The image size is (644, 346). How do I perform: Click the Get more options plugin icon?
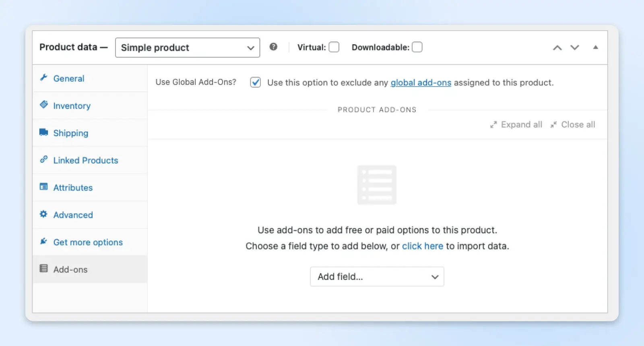click(x=43, y=241)
